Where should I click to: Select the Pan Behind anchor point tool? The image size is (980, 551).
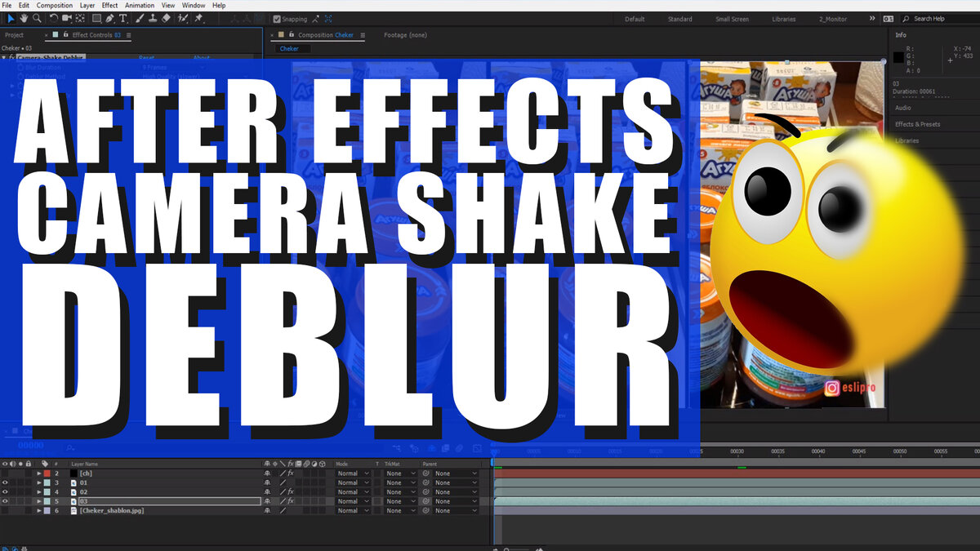click(82, 18)
